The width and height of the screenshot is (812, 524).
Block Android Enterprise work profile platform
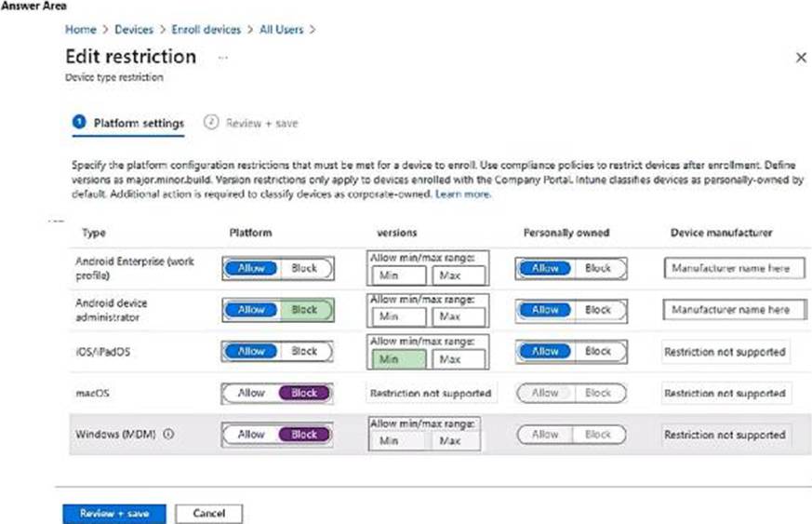coord(304,268)
